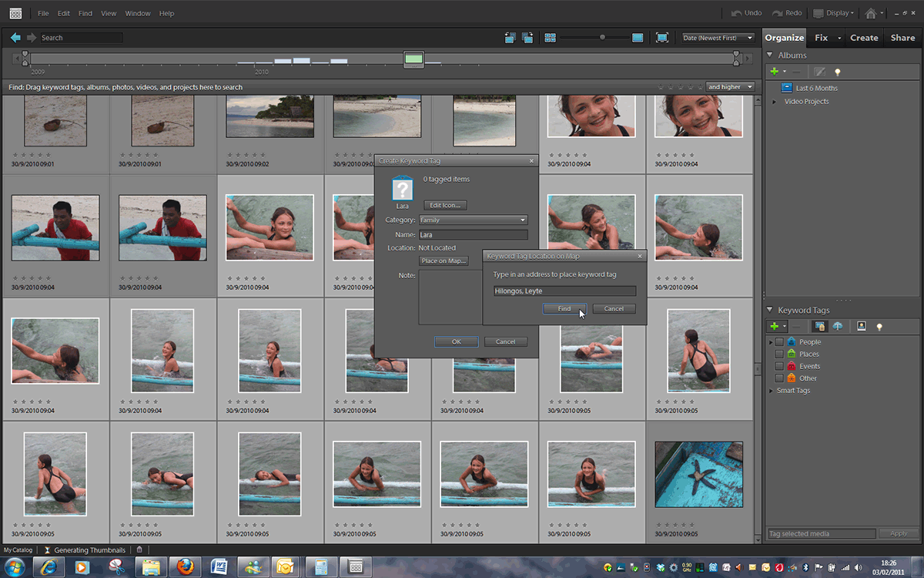Click the back navigation arrow

[15, 38]
